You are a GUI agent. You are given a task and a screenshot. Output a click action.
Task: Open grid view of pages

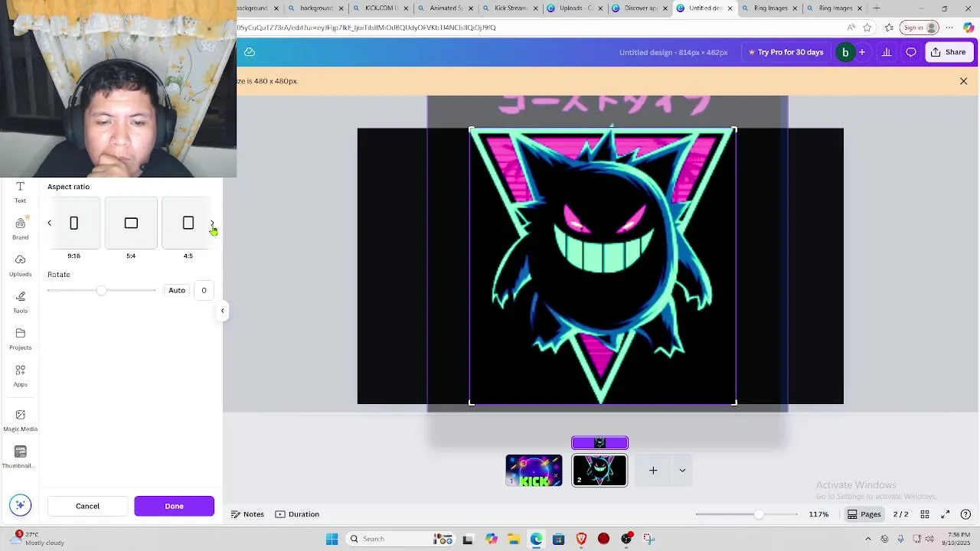click(x=925, y=514)
